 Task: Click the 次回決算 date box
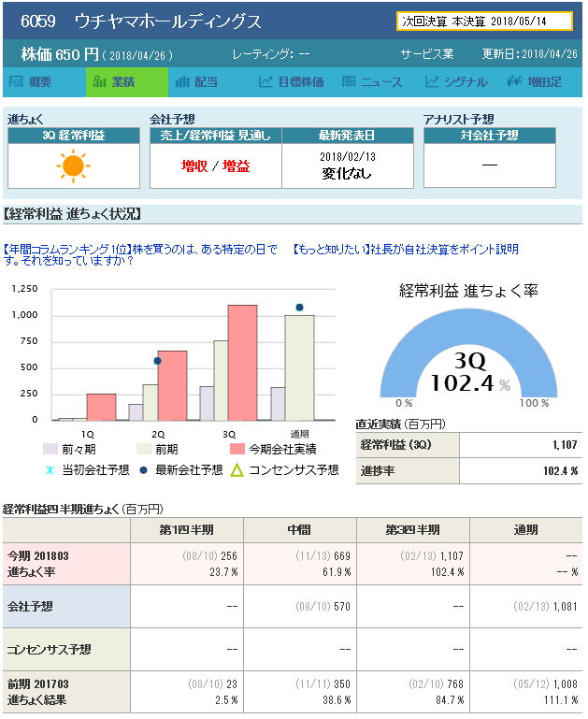click(x=484, y=22)
